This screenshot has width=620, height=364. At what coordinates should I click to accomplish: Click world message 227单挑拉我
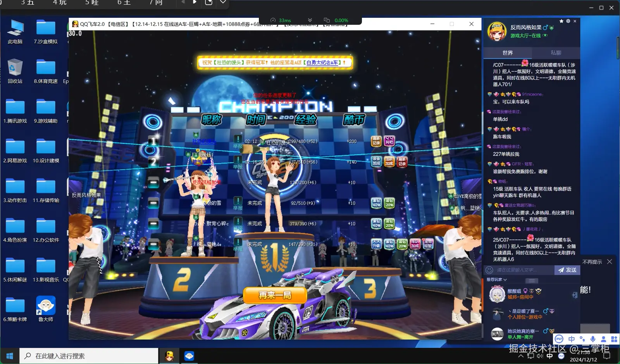506,154
